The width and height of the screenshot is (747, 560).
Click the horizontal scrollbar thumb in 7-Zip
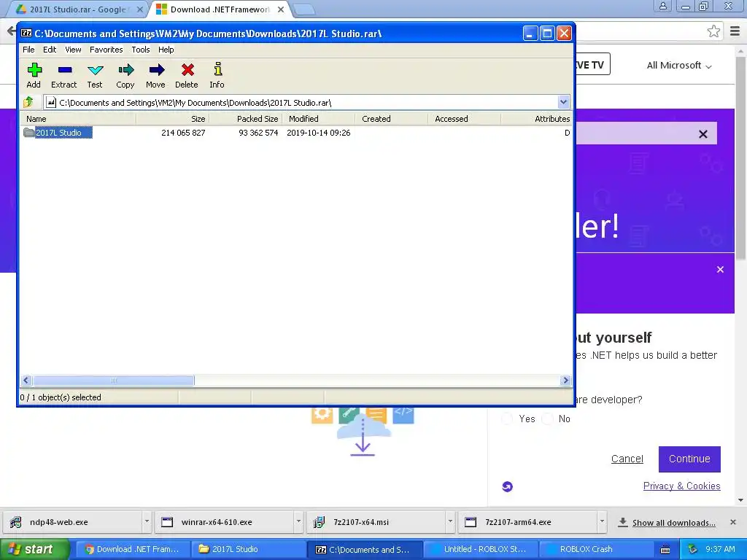pos(113,381)
